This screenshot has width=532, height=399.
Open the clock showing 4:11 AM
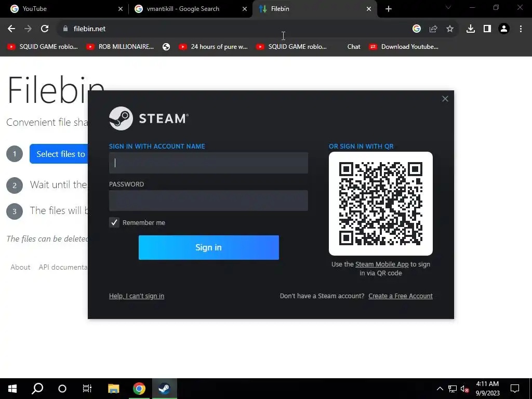(487, 389)
